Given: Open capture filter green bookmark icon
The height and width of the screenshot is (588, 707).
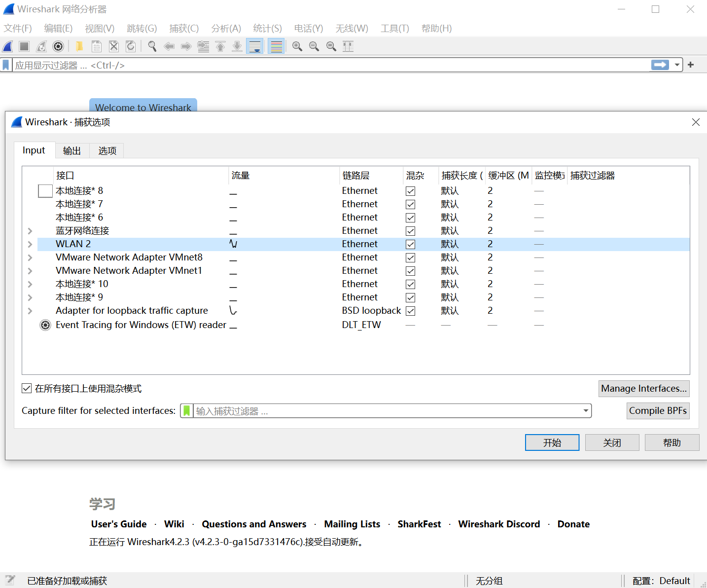Looking at the screenshot, I should click(x=186, y=411).
